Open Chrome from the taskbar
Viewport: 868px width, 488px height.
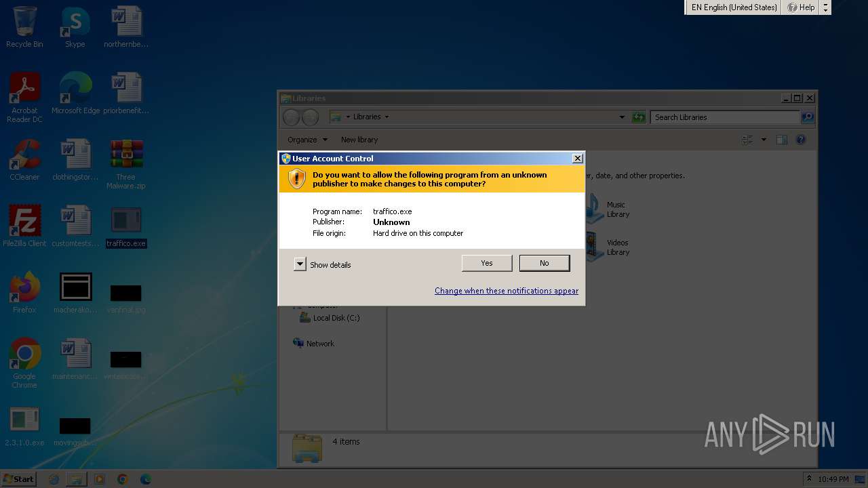coord(122,479)
